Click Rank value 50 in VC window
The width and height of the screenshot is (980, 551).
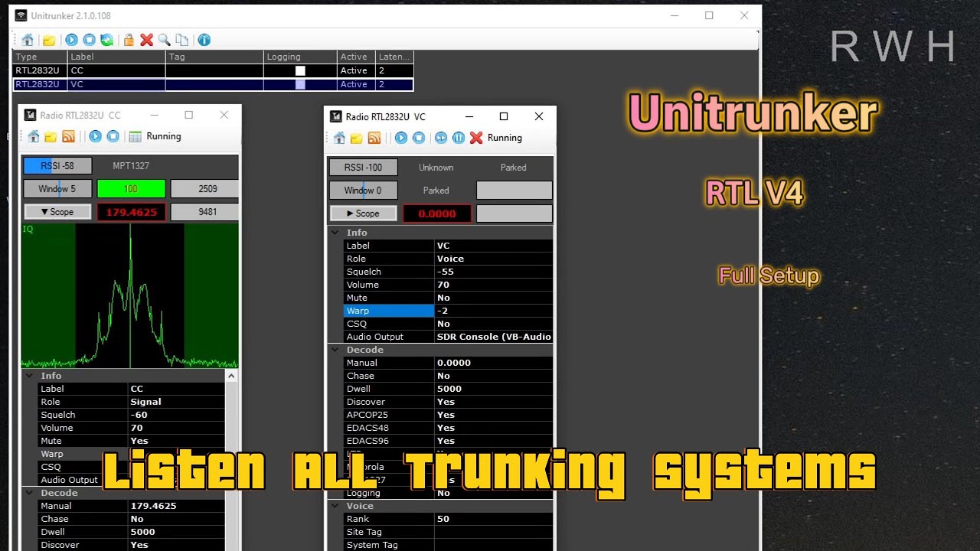coord(493,519)
